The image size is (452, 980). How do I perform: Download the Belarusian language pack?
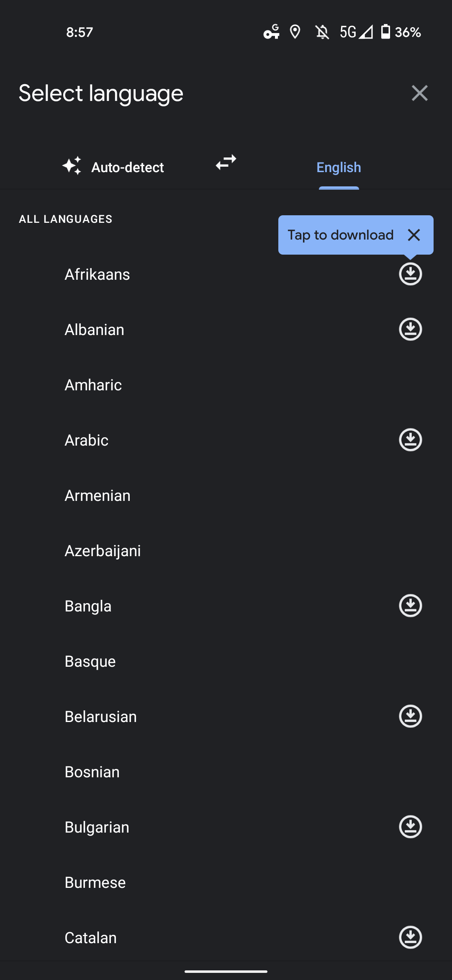click(x=410, y=717)
